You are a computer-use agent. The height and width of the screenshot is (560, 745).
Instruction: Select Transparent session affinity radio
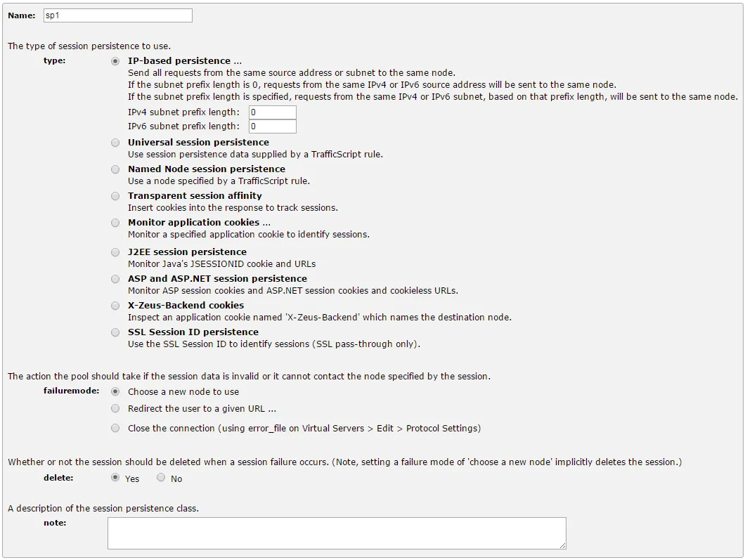(x=115, y=196)
